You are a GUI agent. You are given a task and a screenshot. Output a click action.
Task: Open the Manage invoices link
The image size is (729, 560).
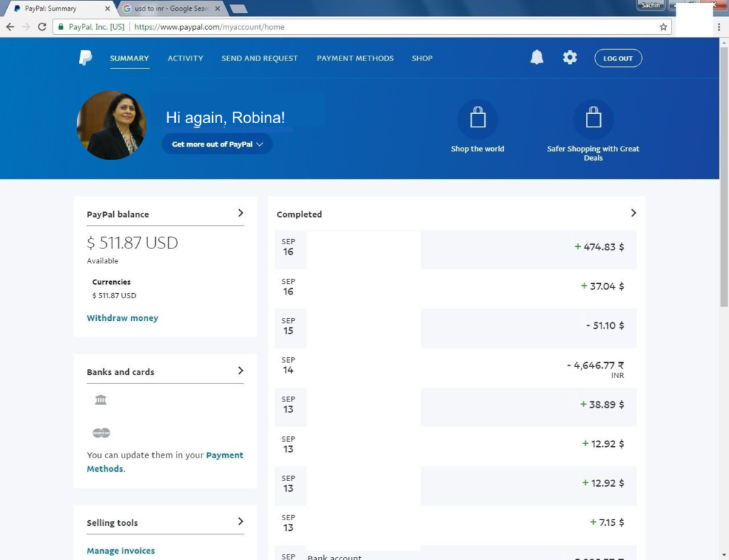[120, 551]
